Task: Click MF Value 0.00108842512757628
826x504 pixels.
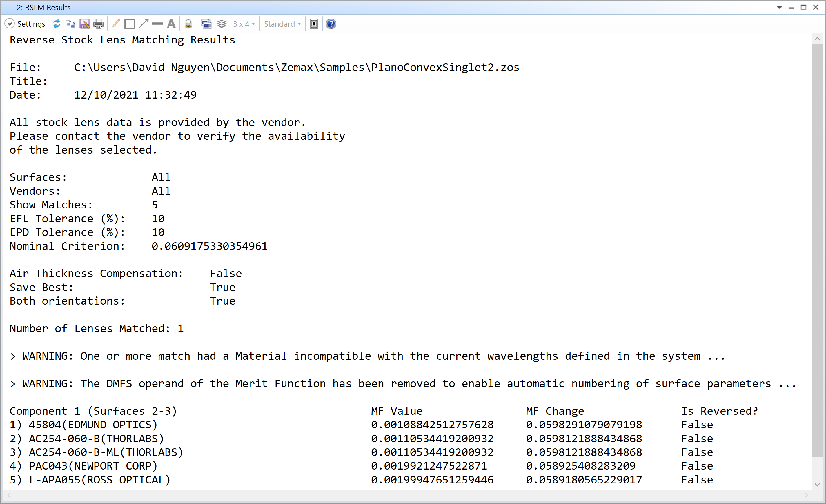Action: (x=432, y=425)
